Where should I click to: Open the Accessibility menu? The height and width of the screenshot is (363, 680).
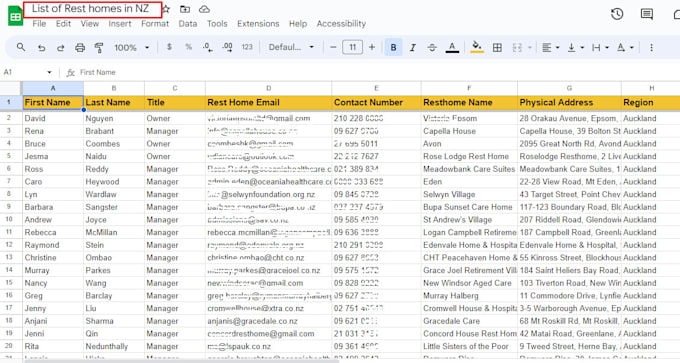pos(341,23)
